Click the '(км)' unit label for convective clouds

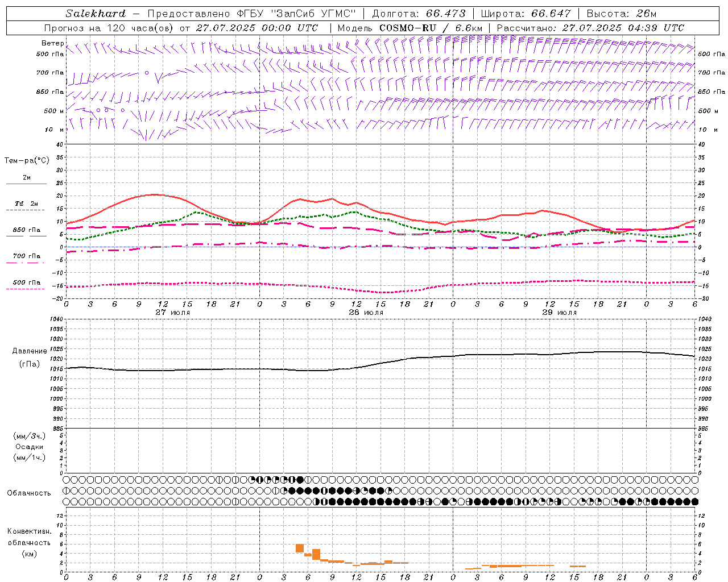tap(29, 554)
